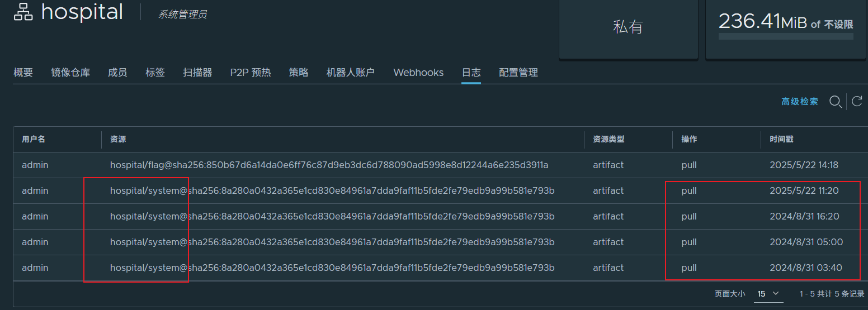Click timestamp 2024/8/31 16:20
Viewport: 868px width, 310px height.
click(804, 217)
